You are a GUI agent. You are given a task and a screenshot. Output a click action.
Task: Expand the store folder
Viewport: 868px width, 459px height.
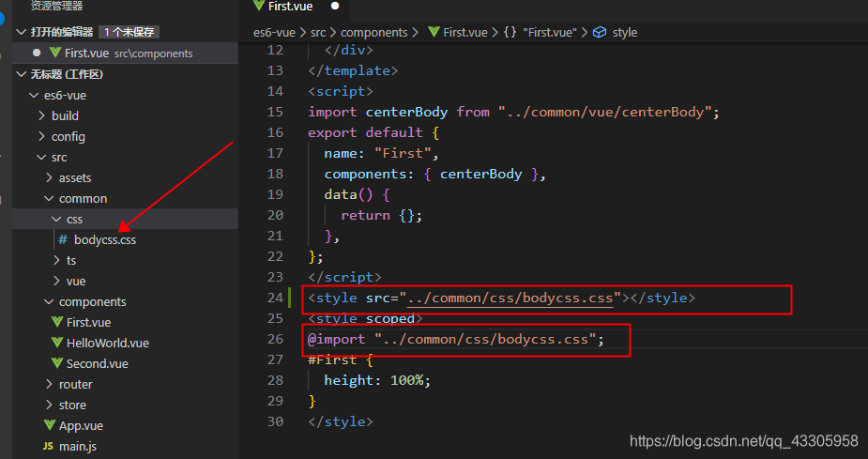pos(49,405)
